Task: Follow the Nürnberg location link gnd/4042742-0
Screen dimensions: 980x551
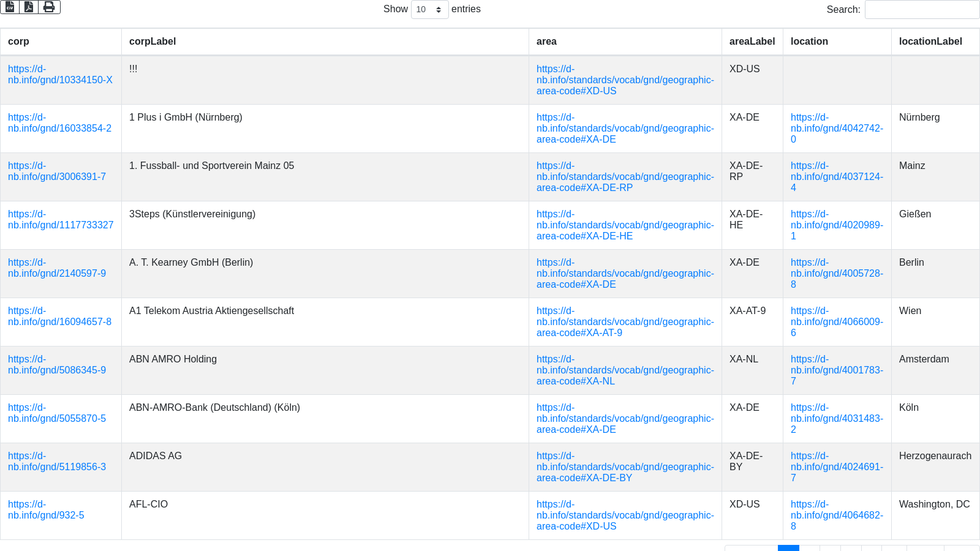Action: tap(836, 129)
